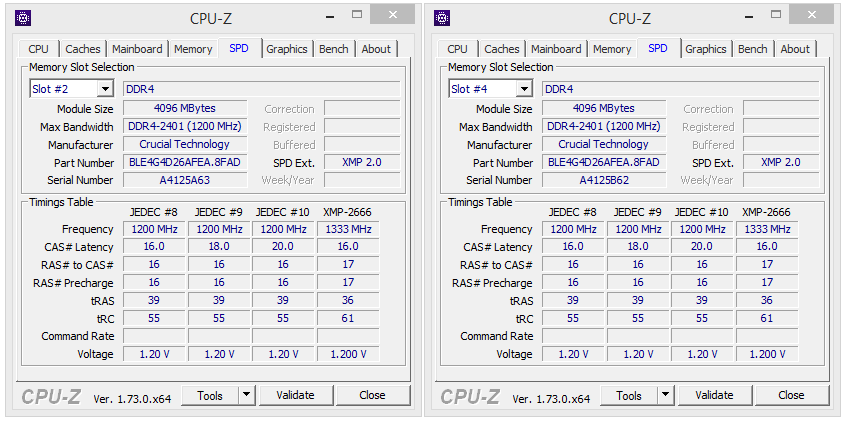Screen dimensions: 846x422
Task: Select the Mainboard tab in left window
Action: 137,49
